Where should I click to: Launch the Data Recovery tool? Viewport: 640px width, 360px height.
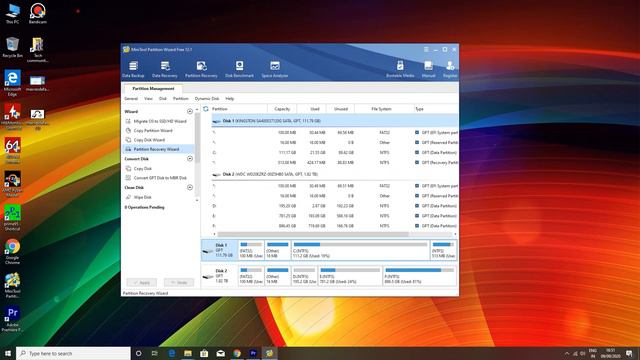(164, 69)
